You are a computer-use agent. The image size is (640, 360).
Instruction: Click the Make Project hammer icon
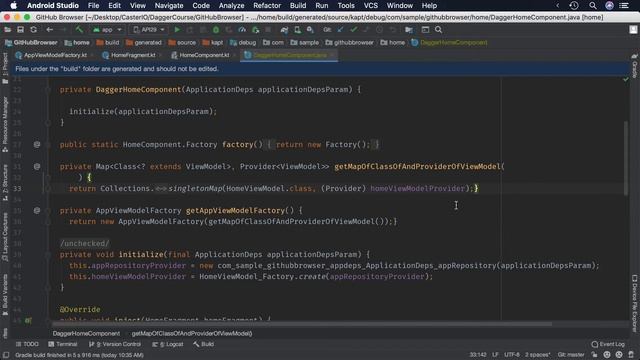tap(79, 30)
